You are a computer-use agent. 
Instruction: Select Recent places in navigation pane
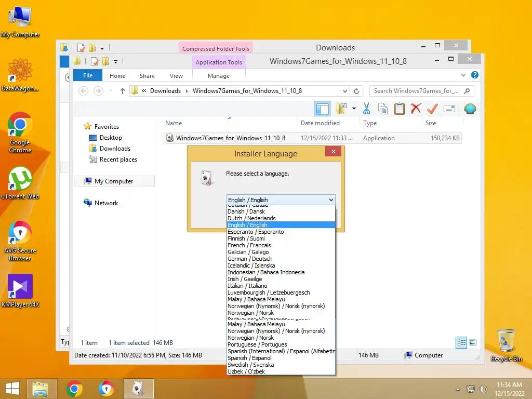(x=118, y=159)
